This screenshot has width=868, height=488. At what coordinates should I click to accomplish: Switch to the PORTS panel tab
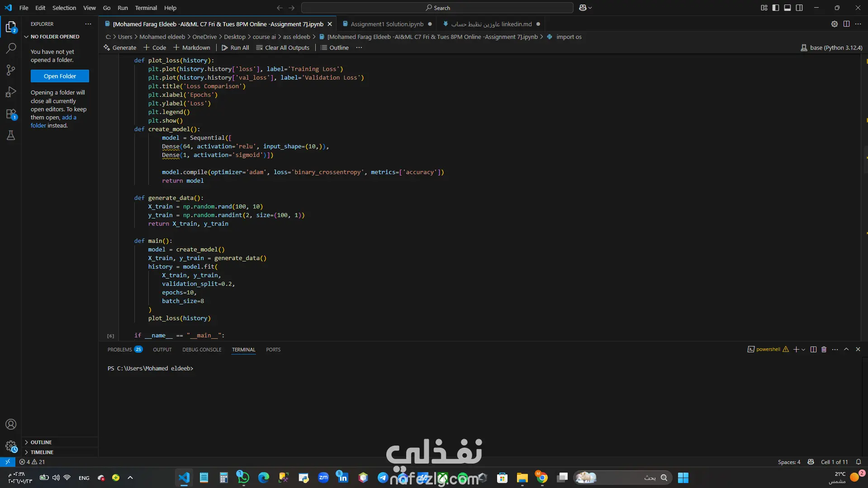tap(273, 350)
